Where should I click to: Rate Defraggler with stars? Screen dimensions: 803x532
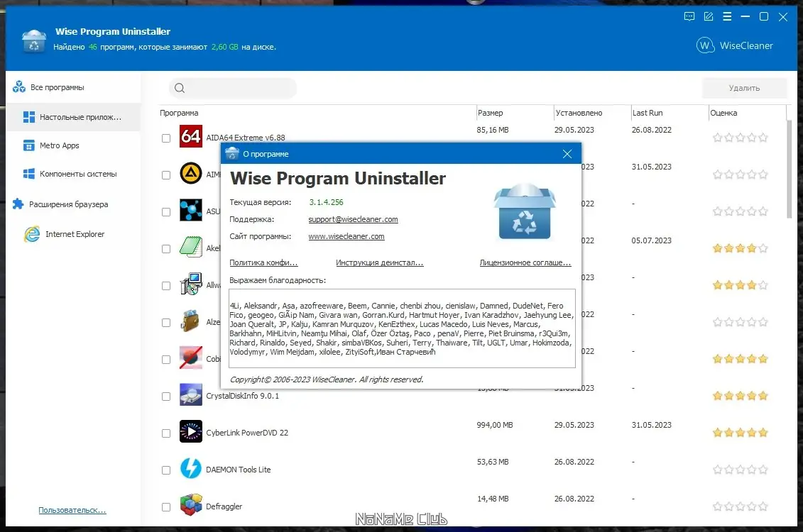click(x=740, y=506)
